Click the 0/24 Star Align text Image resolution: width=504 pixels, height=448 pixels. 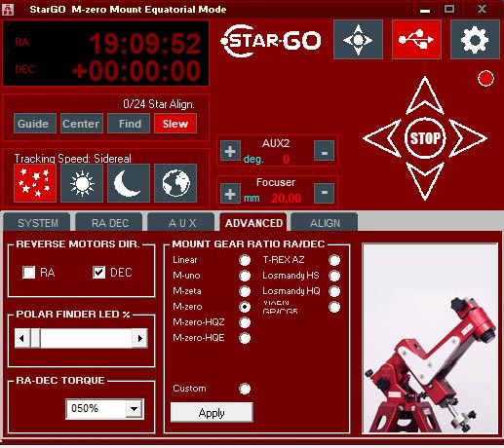tap(159, 104)
